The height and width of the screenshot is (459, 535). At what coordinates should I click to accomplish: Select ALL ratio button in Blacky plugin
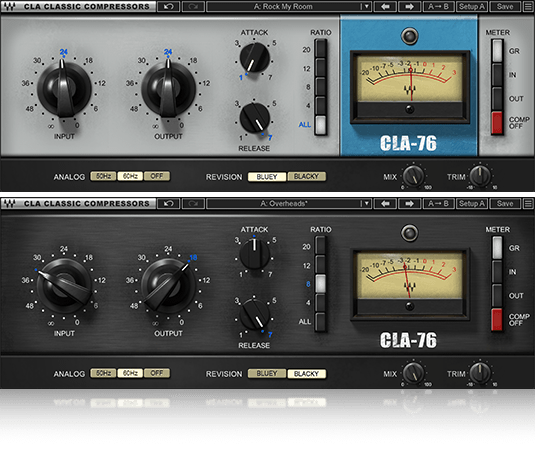click(x=320, y=322)
